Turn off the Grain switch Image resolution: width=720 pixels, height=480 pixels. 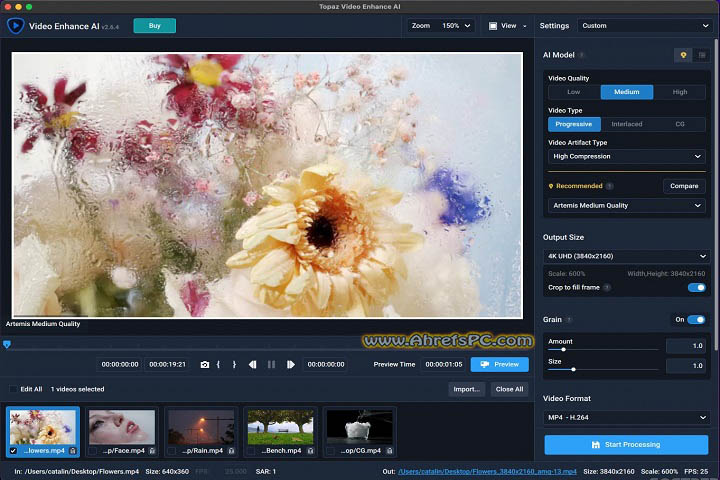point(697,320)
